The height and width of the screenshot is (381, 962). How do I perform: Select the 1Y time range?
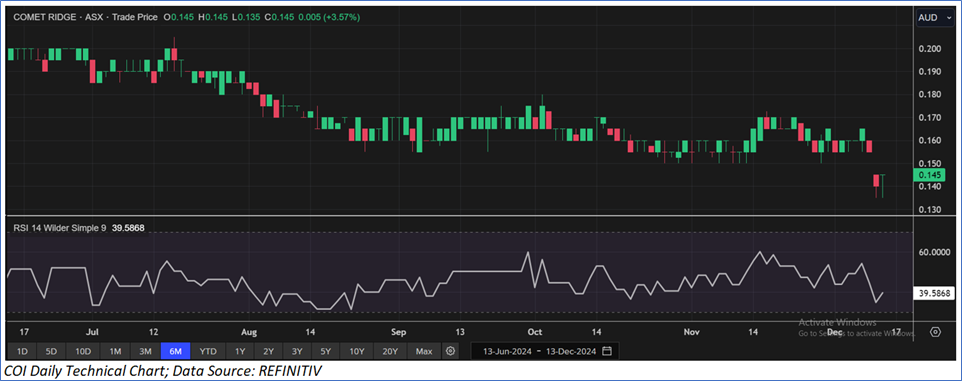coord(240,352)
